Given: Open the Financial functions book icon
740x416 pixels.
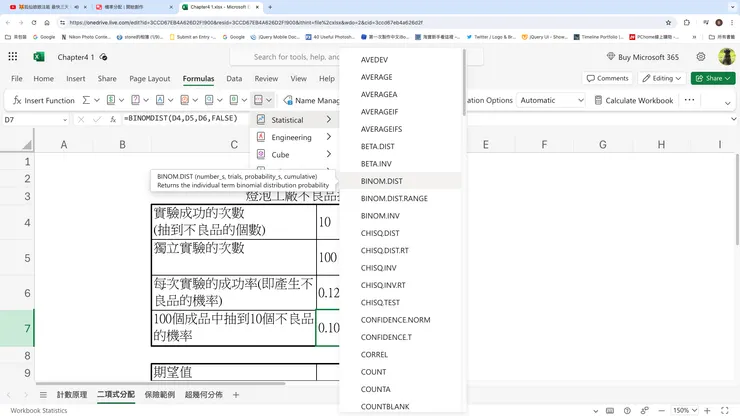Looking at the screenshot, I should coord(111,100).
